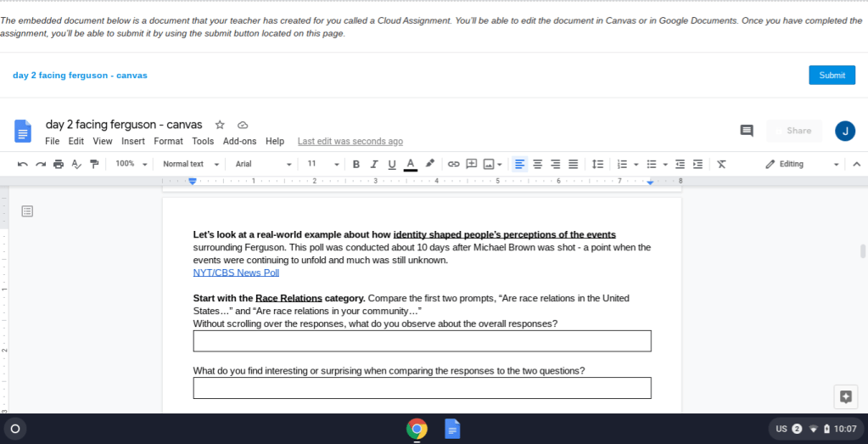868x444 pixels.
Task: Click the Undo arrow icon
Action: pyautogui.click(x=23, y=164)
